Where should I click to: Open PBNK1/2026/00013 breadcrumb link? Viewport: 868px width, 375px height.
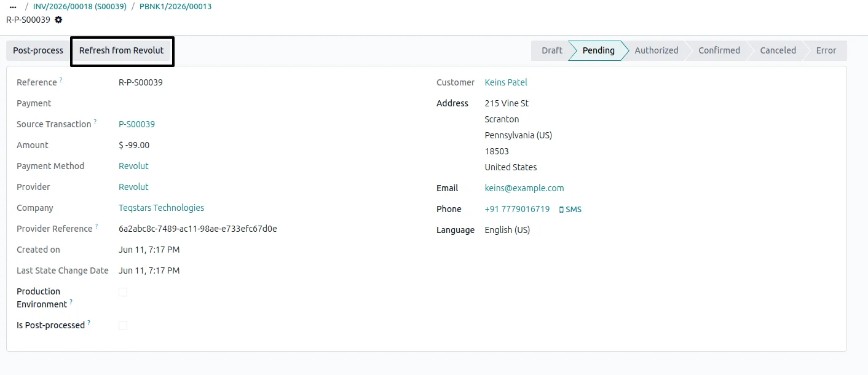176,6
